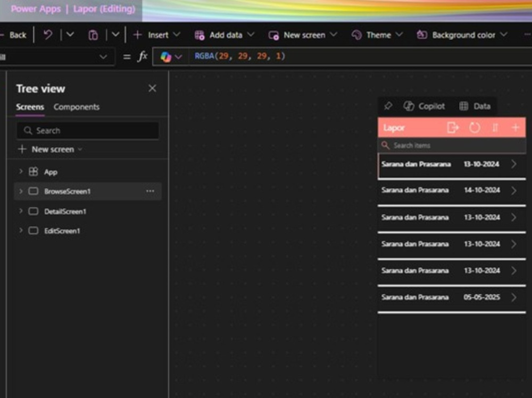Click the logout icon in Lapor header
The height and width of the screenshot is (398, 532).
click(x=453, y=128)
